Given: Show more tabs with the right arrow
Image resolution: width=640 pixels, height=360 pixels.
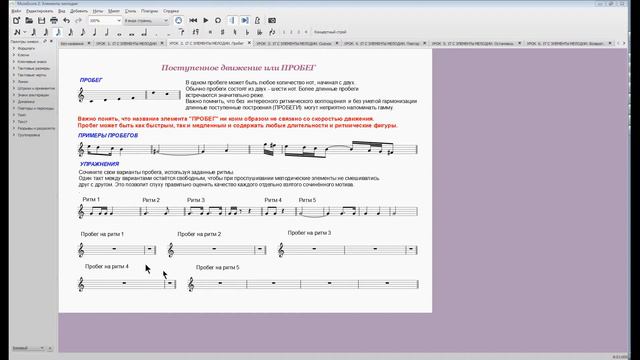Looking at the screenshot, I should (x=624, y=43).
